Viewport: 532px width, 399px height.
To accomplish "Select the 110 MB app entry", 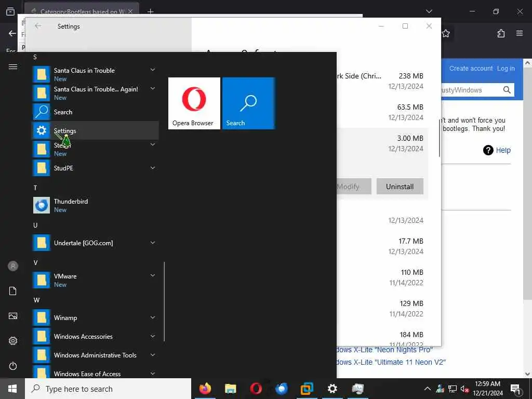I will pos(382,277).
